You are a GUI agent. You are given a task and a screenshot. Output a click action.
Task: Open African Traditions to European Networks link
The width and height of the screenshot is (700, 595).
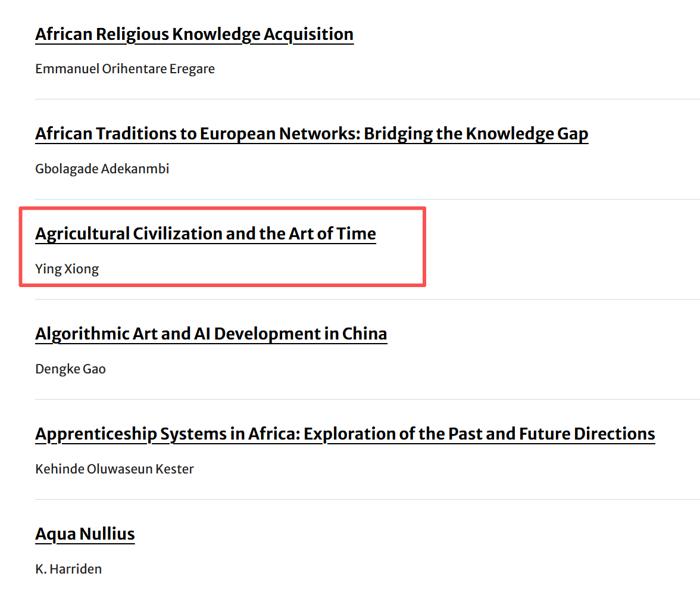[311, 134]
